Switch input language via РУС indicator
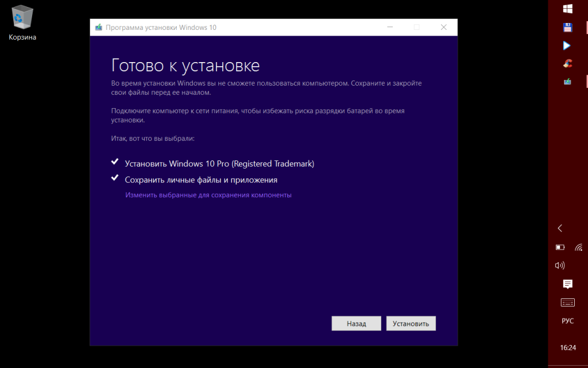 (x=568, y=321)
